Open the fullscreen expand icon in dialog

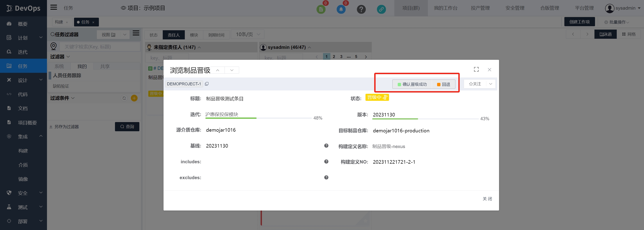click(x=476, y=69)
